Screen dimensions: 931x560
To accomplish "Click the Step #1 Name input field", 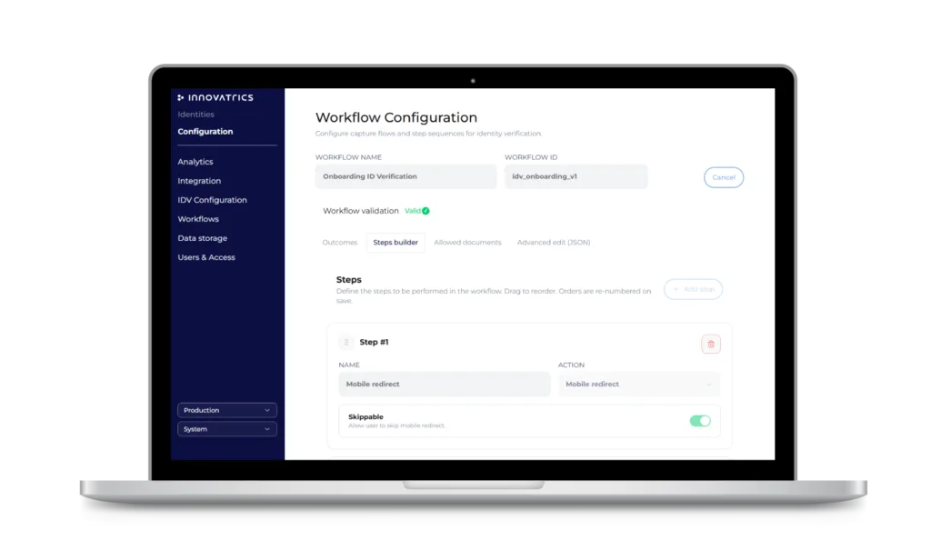I will coord(444,385).
